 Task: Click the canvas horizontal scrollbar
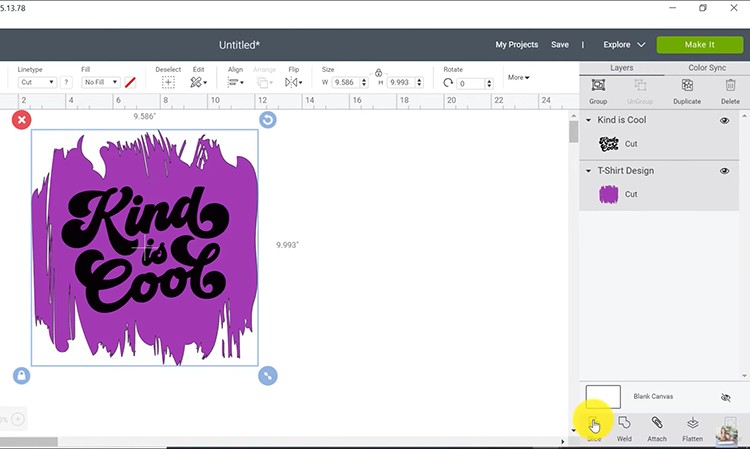tap(29, 441)
